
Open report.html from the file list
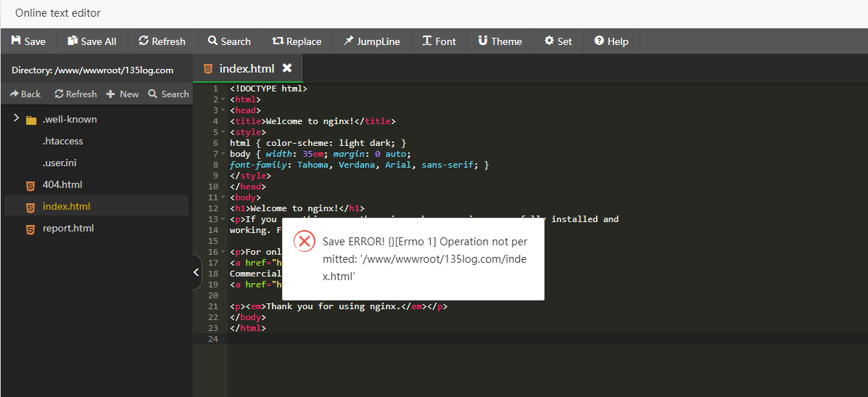pos(67,228)
